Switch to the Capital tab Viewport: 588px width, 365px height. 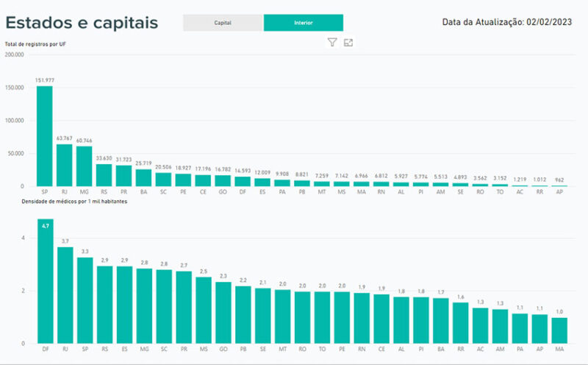(223, 23)
